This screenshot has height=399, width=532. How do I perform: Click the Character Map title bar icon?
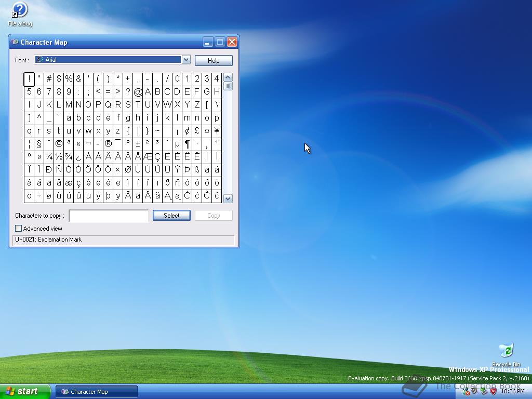point(14,42)
